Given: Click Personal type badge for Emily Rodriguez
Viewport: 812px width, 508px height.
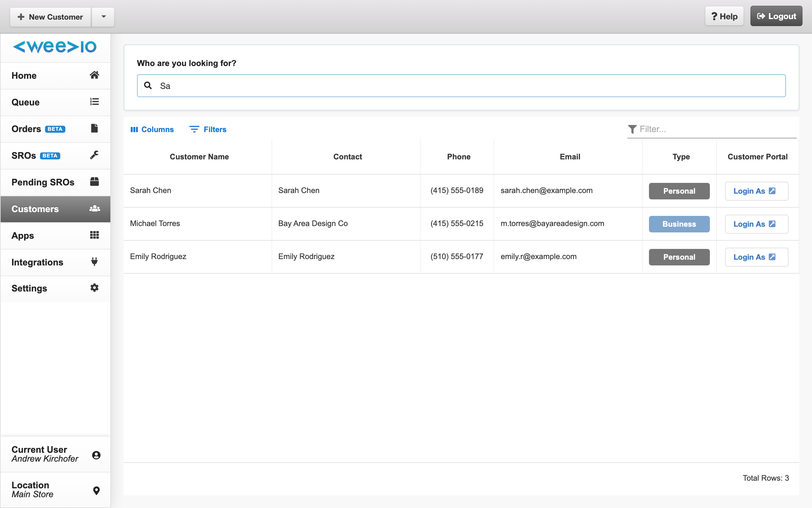Looking at the screenshot, I should 679,257.
